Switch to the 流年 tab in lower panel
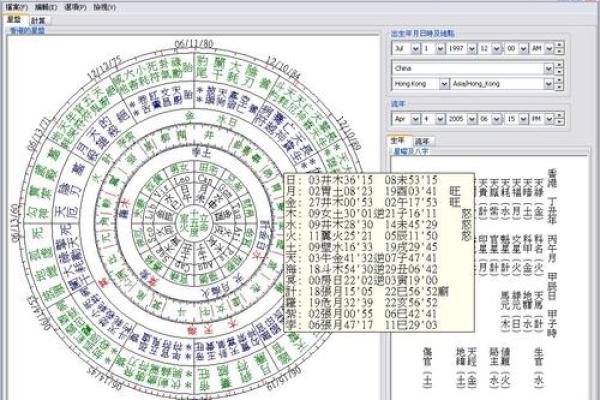The image size is (600, 400). point(422,142)
